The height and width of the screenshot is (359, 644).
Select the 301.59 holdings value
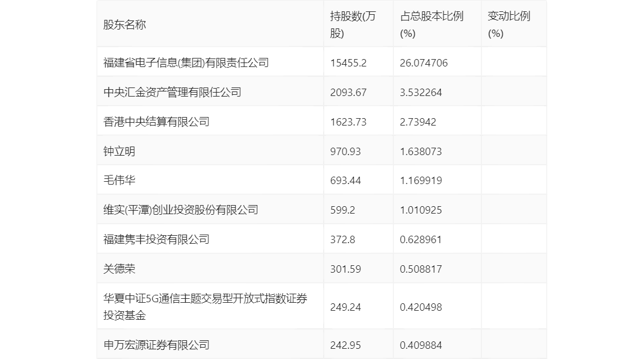pos(345,269)
